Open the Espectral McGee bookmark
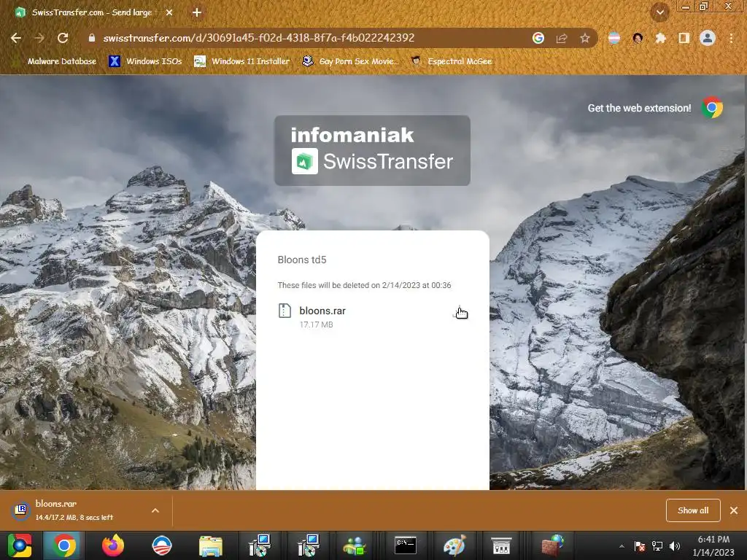 point(452,61)
